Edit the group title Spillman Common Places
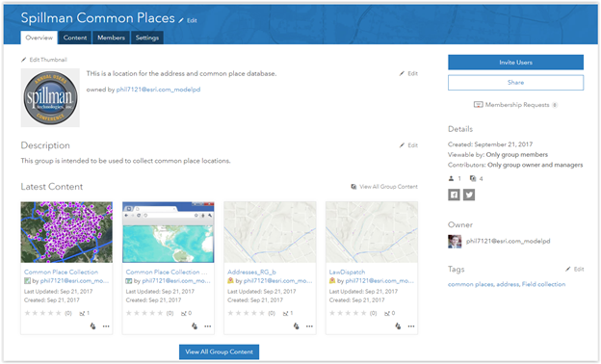This screenshot has width=601, height=364. click(x=188, y=20)
